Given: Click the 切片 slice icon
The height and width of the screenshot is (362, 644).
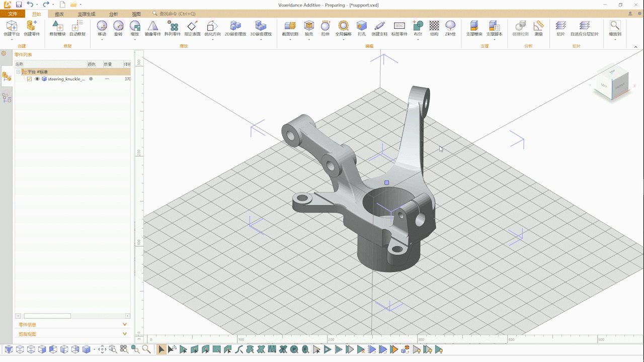Looking at the screenshot, I should point(560,26).
